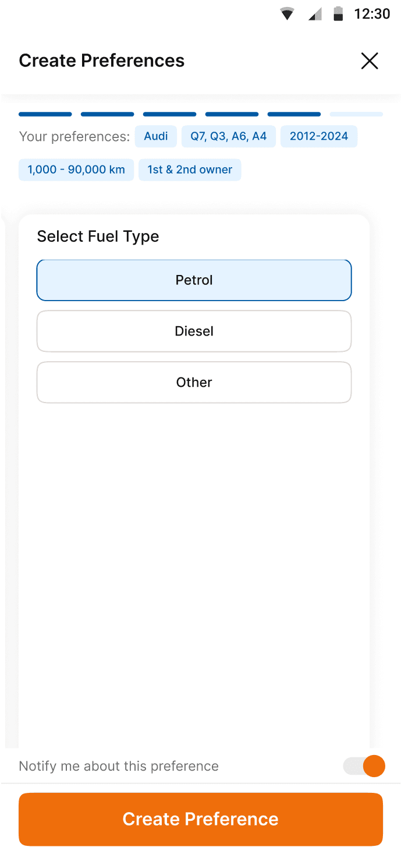Screen dimensions: 401x868
Task: Tap the 1st & 2nd owner chip
Action: pos(190,170)
